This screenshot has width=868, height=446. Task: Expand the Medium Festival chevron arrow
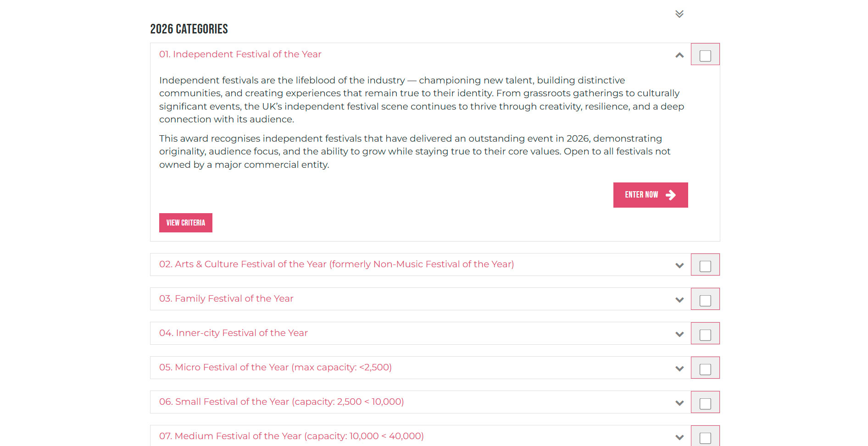679,437
